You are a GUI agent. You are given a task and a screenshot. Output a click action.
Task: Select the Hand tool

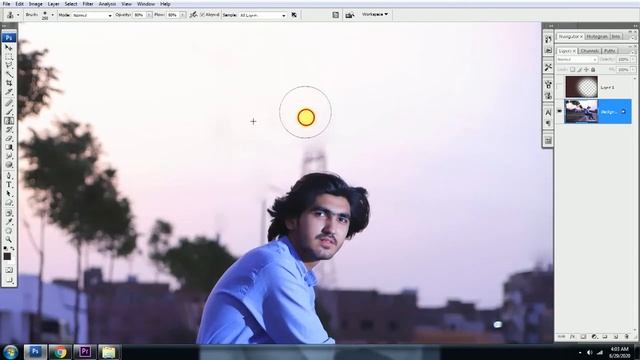(x=9, y=231)
